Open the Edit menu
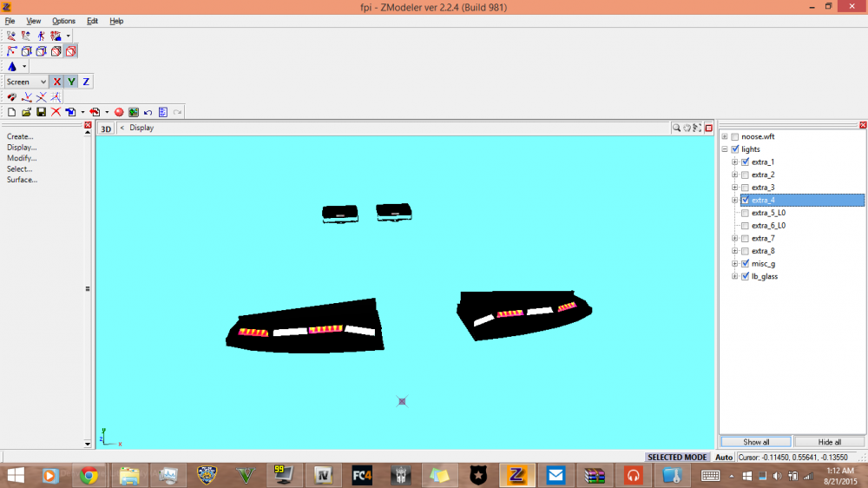Image resolution: width=868 pixels, height=488 pixels. point(93,21)
